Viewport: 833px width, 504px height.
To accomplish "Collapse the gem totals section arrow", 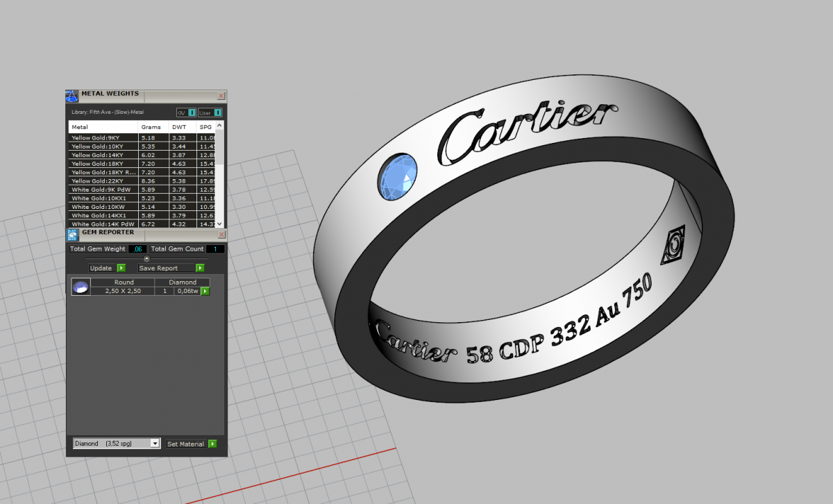I will tap(146, 258).
